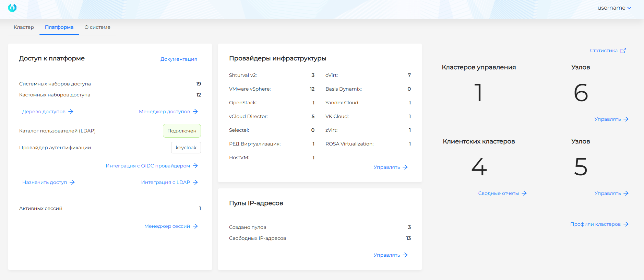Click the vCloud Director: provider label
The image size is (644, 280).
click(248, 116)
